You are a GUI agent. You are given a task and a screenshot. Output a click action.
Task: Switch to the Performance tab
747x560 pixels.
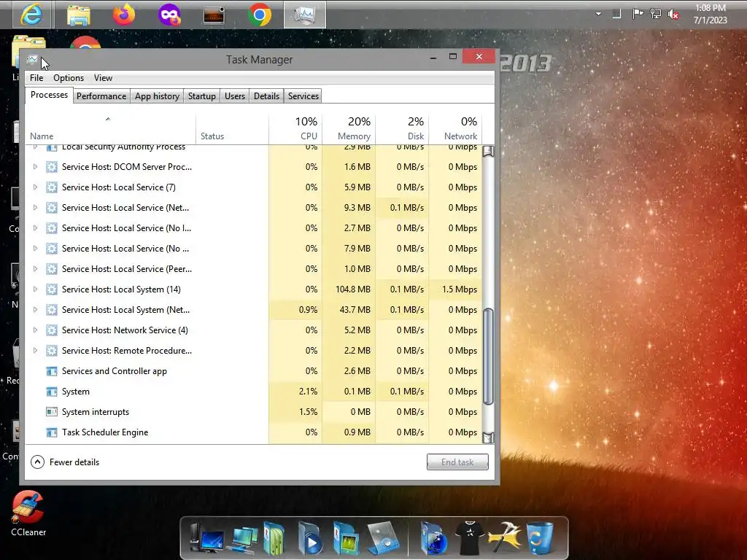coord(101,96)
